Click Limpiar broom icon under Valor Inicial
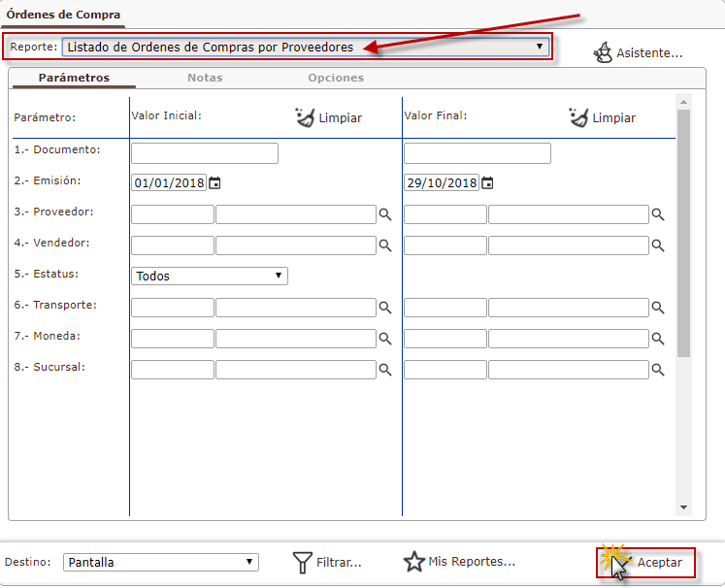The height and width of the screenshot is (588, 725). [x=305, y=117]
